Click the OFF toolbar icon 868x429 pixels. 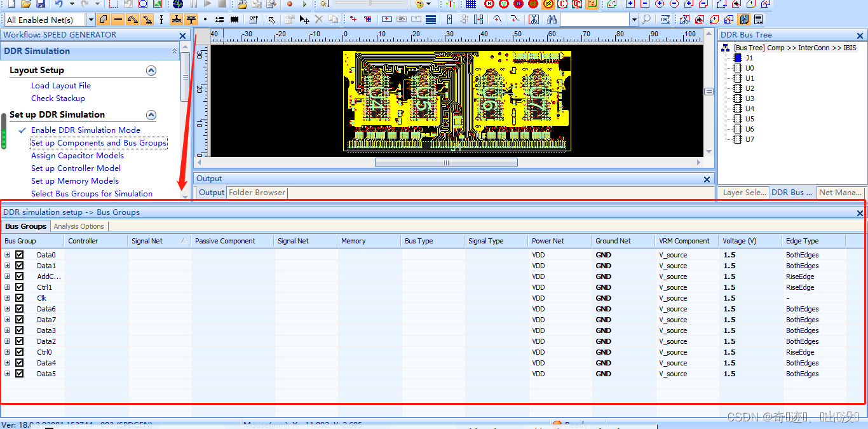pyautogui.click(x=254, y=20)
